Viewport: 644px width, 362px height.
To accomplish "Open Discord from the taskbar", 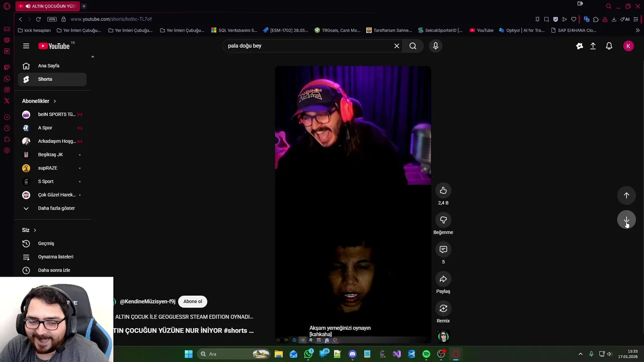I will (x=352, y=354).
